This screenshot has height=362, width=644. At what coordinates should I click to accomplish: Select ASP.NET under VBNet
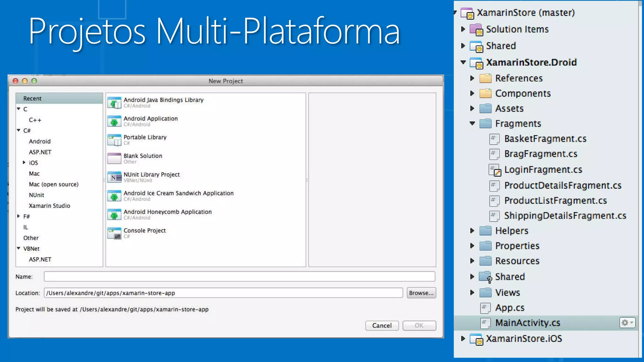coord(40,260)
